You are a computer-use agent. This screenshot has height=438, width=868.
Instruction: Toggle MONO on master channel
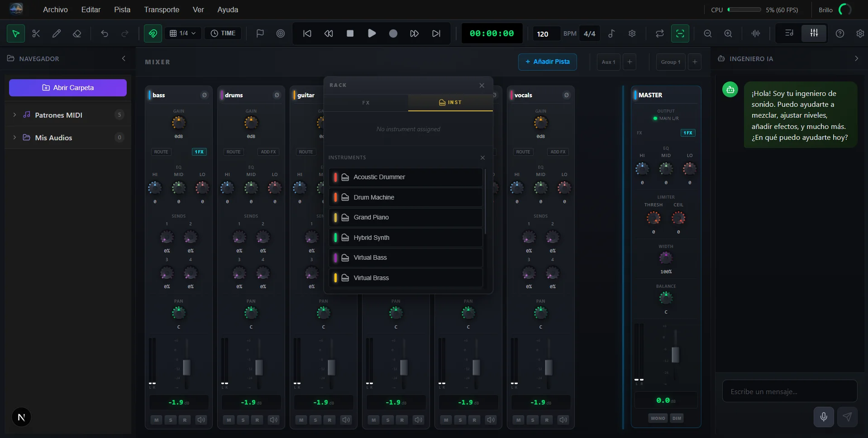coord(658,418)
